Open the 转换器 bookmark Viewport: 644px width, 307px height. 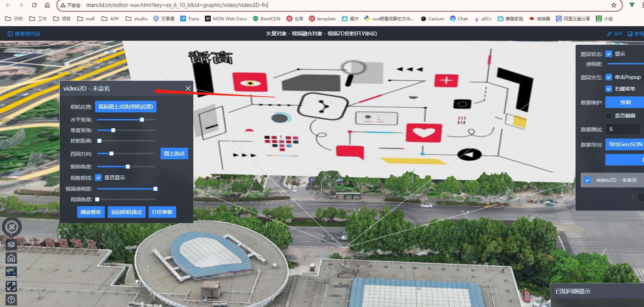540,19
